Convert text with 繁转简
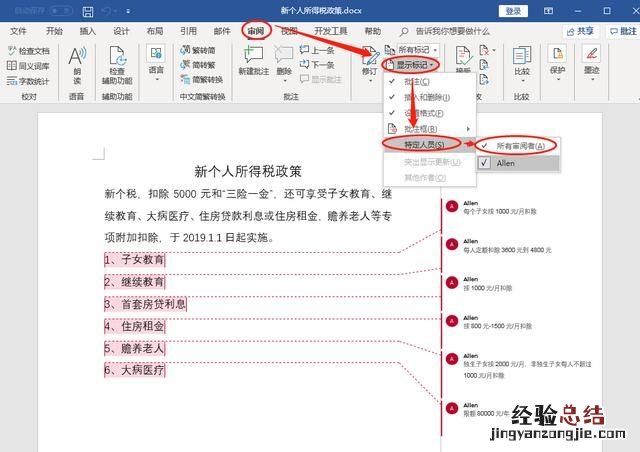Image resolution: width=640 pixels, height=452 pixels. click(x=198, y=50)
